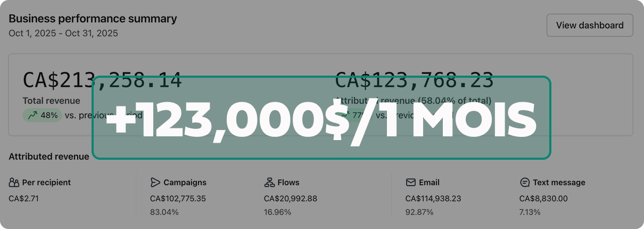
Task: Click the Campaigns paper plane icon
Action: pyautogui.click(x=155, y=183)
